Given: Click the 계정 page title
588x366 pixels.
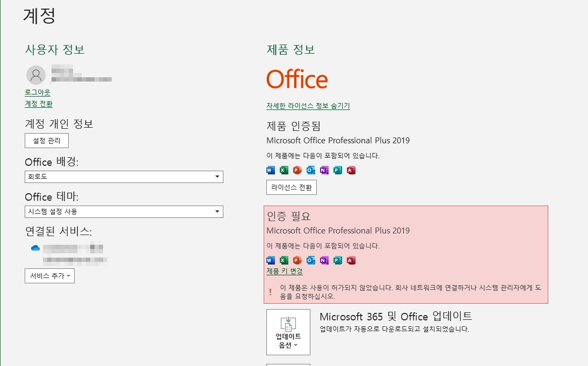Looking at the screenshot, I should point(39,16).
